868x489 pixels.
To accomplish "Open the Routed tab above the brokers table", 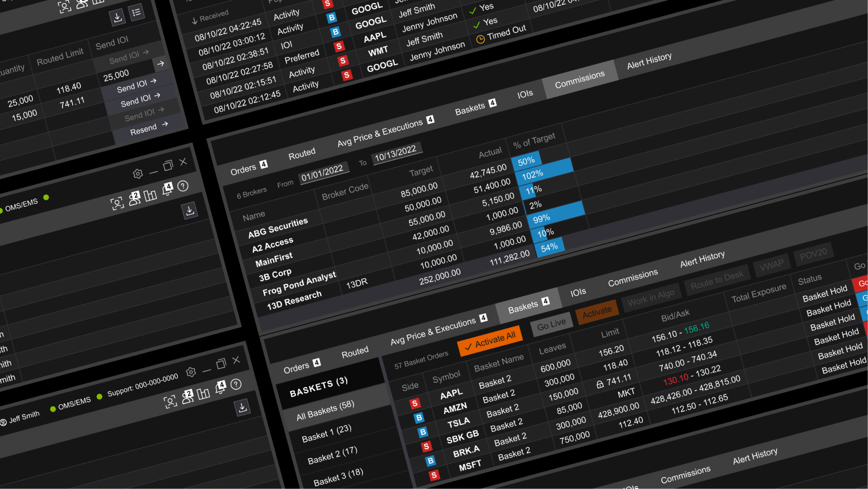I will click(302, 154).
